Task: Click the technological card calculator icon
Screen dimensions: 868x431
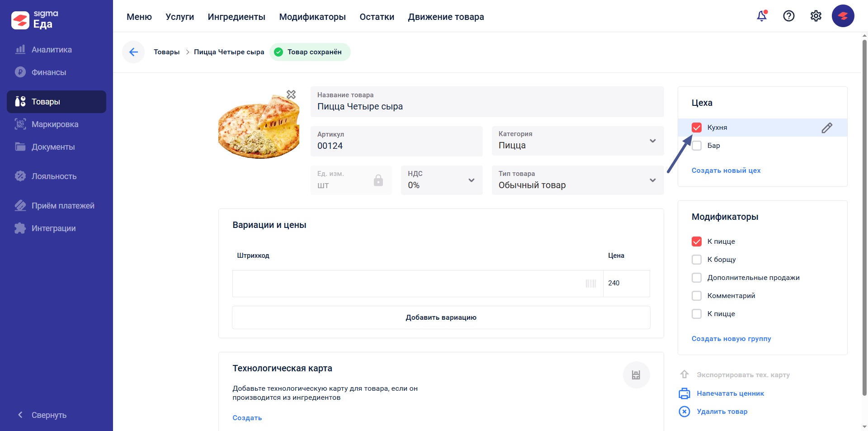Action: click(x=636, y=375)
